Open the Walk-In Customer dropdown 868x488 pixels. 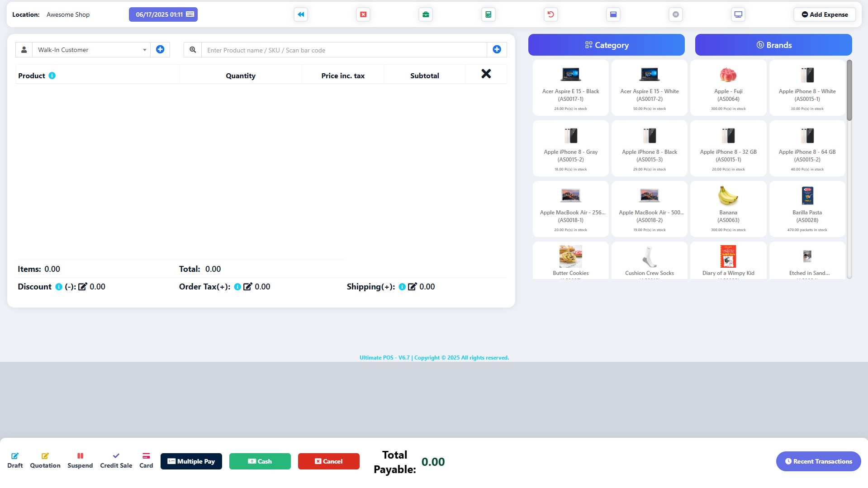[x=90, y=50]
